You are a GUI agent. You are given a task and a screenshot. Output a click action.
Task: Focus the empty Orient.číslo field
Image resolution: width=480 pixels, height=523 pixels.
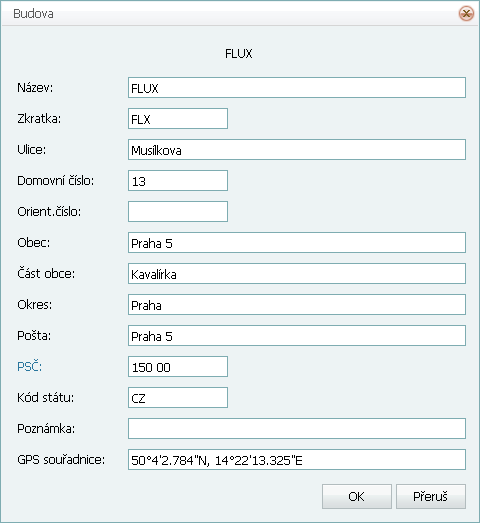pos(178,211)
